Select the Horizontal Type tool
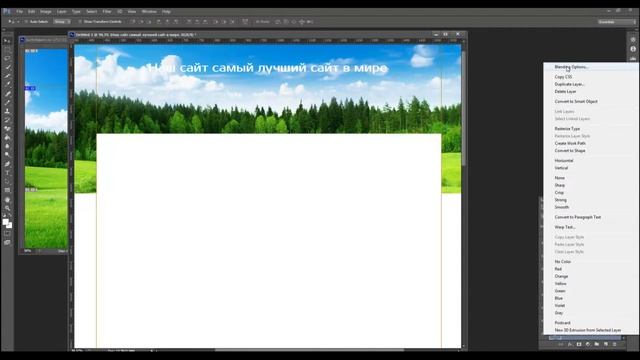Image resolution: width=640 pixels, height=360 pixels. [x=7, y=173]
